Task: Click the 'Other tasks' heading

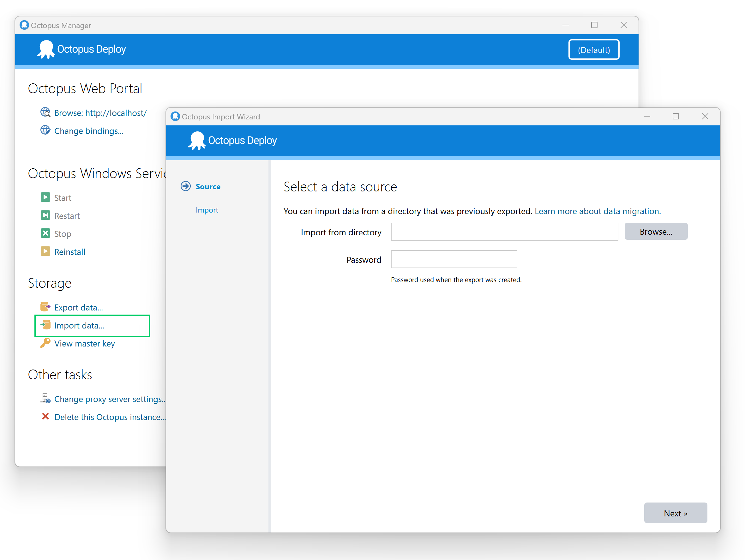Action: click(60, 375)
